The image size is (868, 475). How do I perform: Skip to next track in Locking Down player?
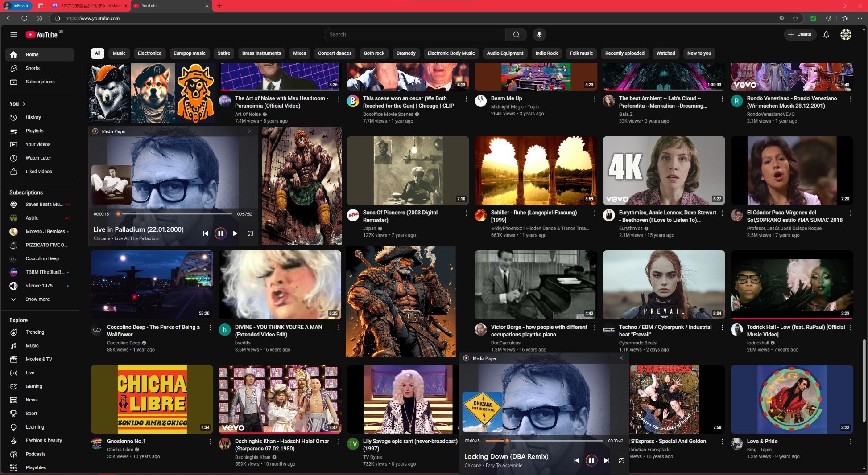(606, 460)
